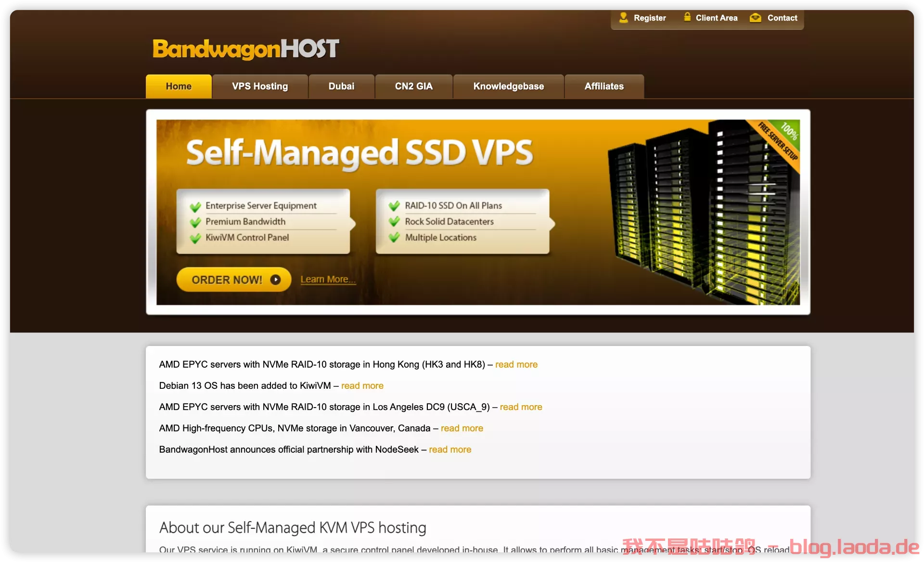924x562 pixels.
Task: Select the Affiliates tab
Action: [x=603, y=87]
